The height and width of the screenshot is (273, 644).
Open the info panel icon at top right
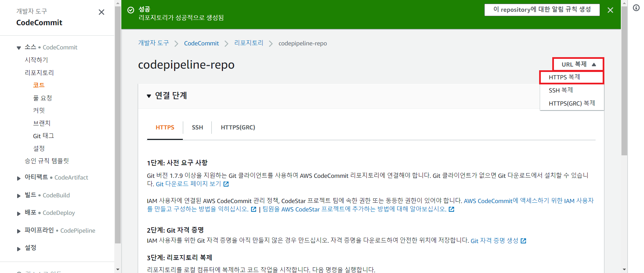[636, 8]
